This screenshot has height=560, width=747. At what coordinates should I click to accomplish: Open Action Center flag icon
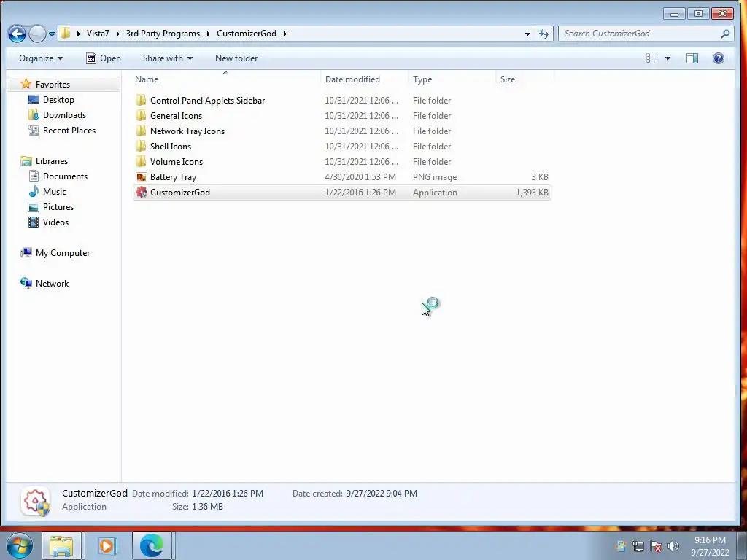click(x=656, y=546)
